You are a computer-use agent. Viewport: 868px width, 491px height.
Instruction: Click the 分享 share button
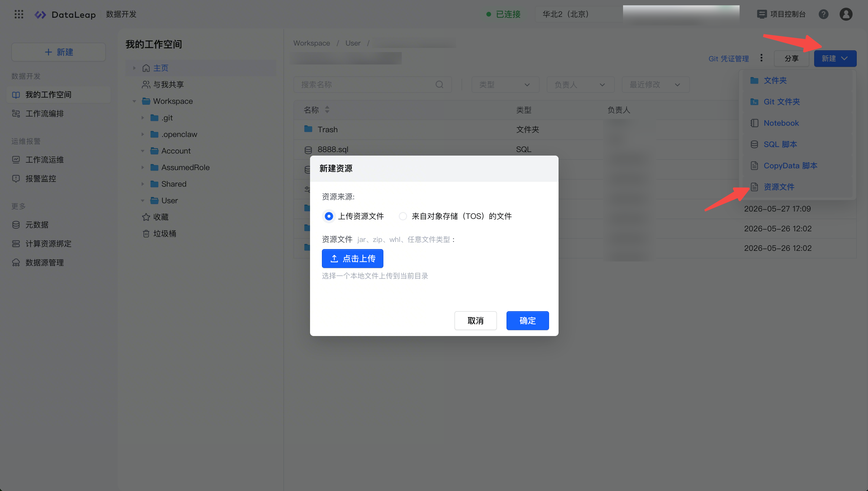click(x=791, y=58)
